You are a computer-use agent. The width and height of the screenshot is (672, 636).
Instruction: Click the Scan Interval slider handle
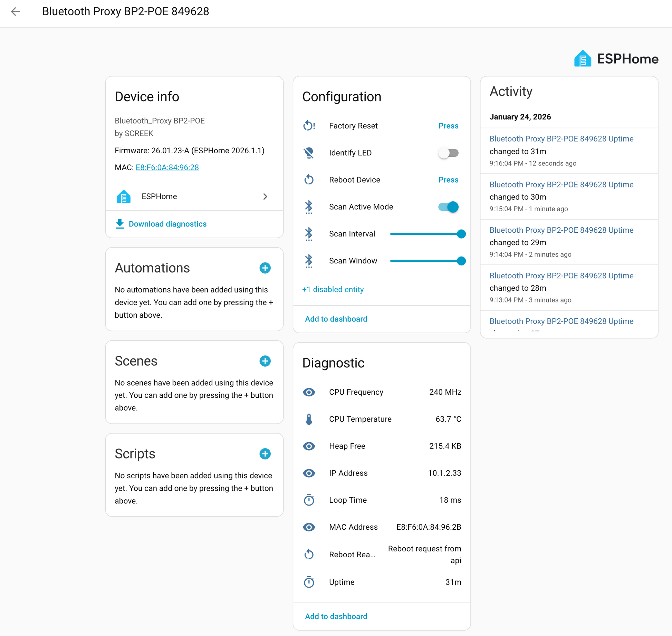pyautogui.click(x=461, y=234)
